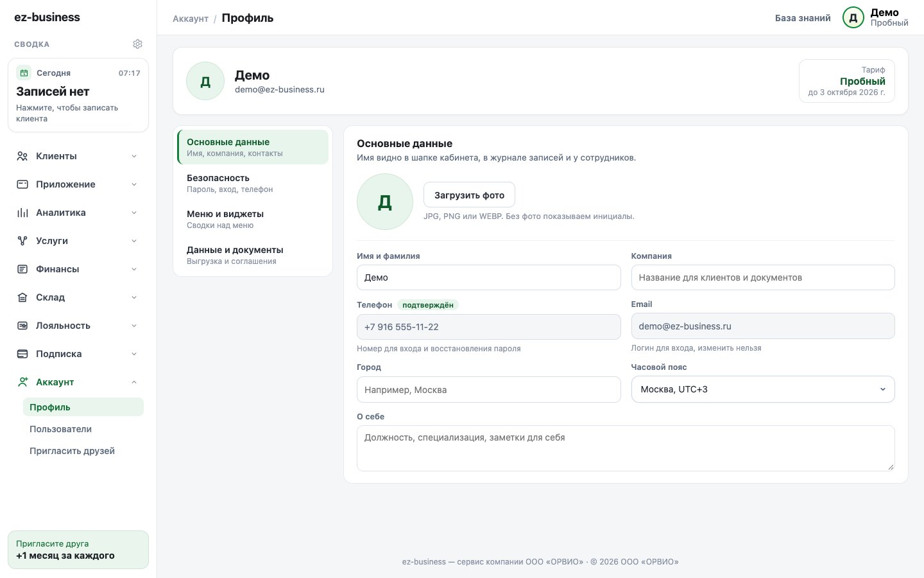This screenshot has width=924, height=578.
Task: Expand the Услуги menu chevron
Action: coord(134,241)
